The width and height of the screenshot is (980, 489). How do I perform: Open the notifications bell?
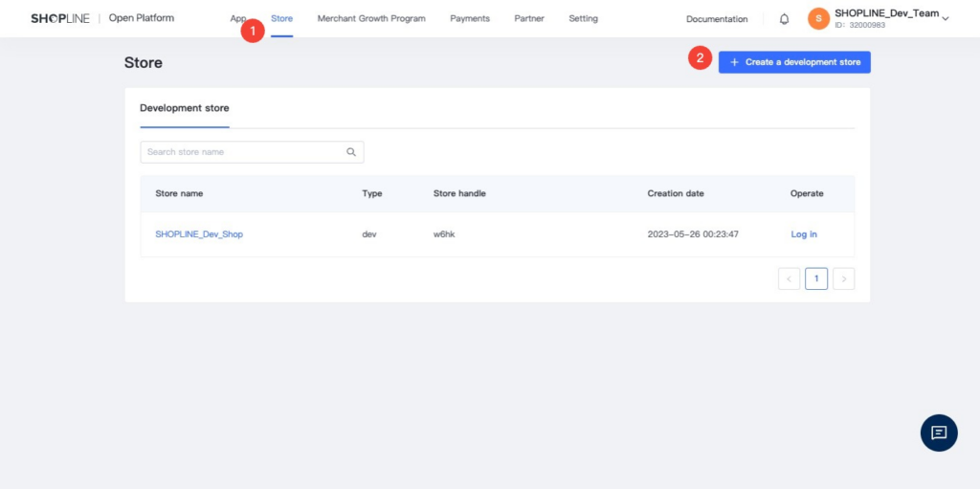[785, 19]
